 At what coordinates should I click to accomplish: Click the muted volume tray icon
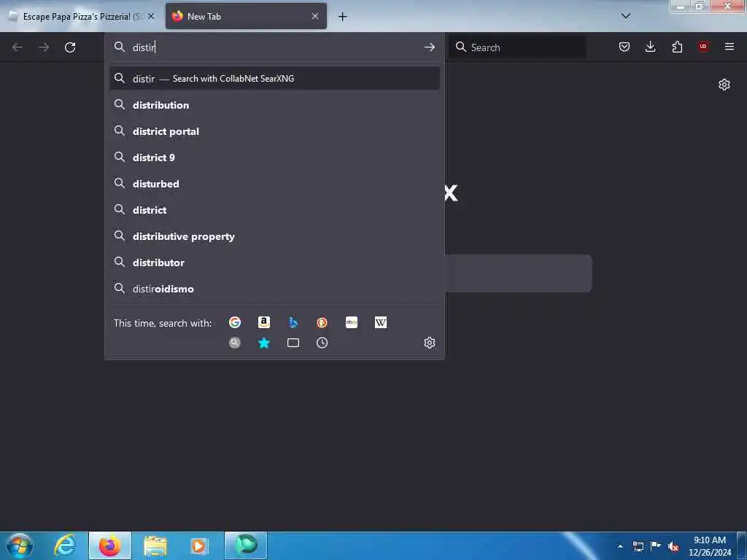[x=673, y=547]
